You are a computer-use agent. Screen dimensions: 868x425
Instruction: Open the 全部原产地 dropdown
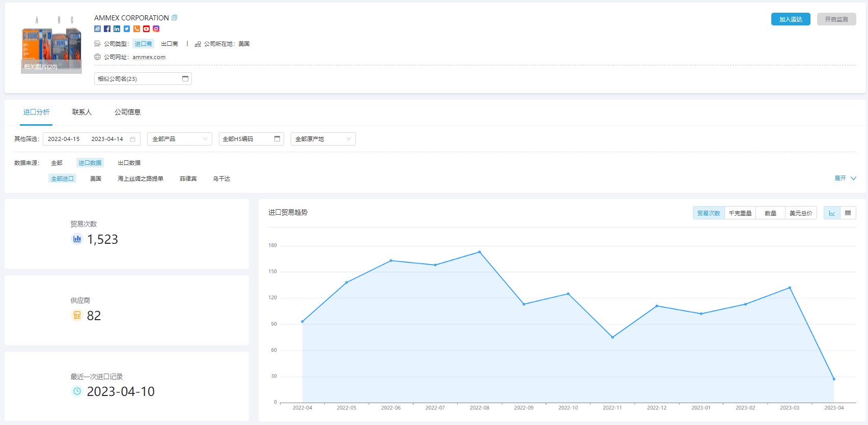coord(323,139)
